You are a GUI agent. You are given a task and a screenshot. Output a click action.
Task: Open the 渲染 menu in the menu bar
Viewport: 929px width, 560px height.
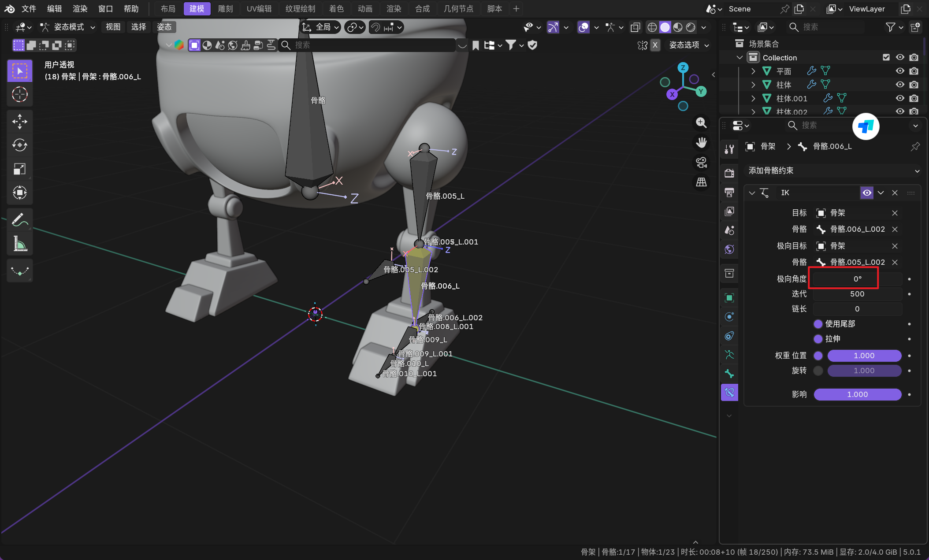(x=80, y=9)
